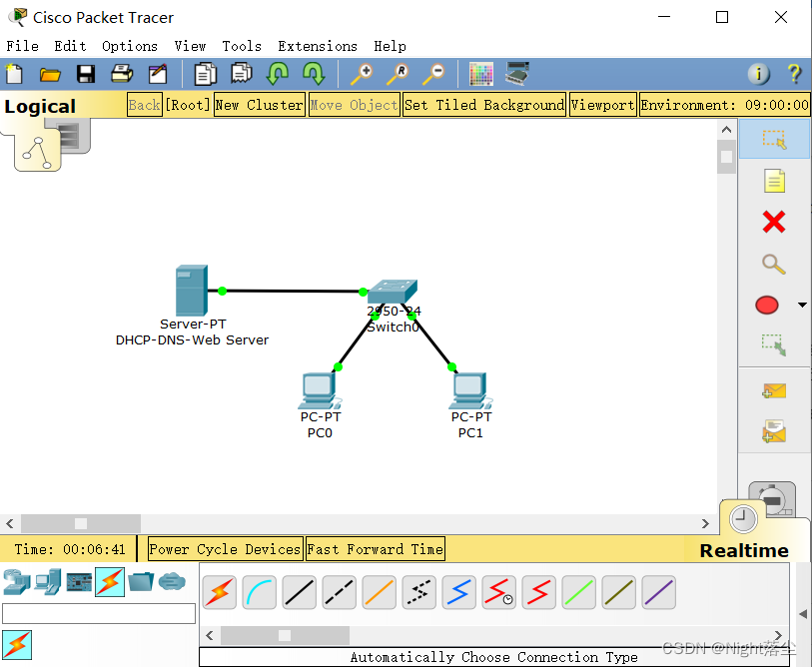Screen dimensions: 812x667
Task: Select the Network Devices category
Action: pyautogui.click(x=17, y=582)
